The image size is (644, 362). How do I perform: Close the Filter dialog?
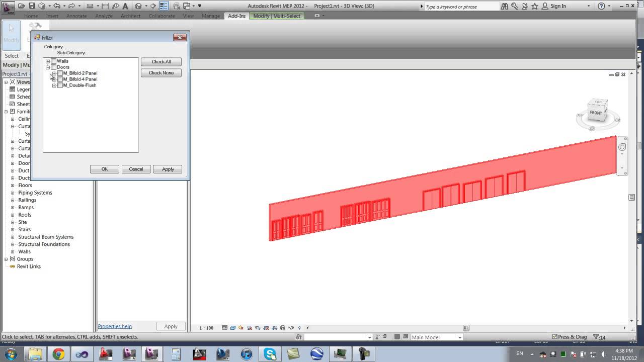[x=180, y=38]
